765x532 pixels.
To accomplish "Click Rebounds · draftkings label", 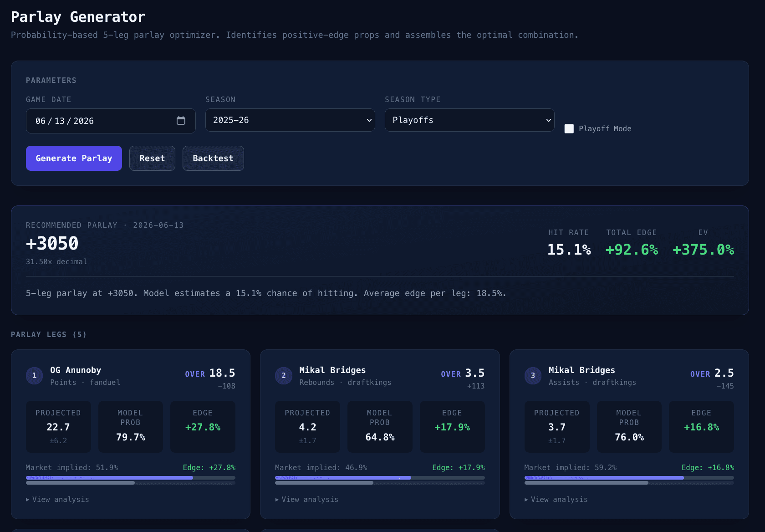I will click(345, 383).
